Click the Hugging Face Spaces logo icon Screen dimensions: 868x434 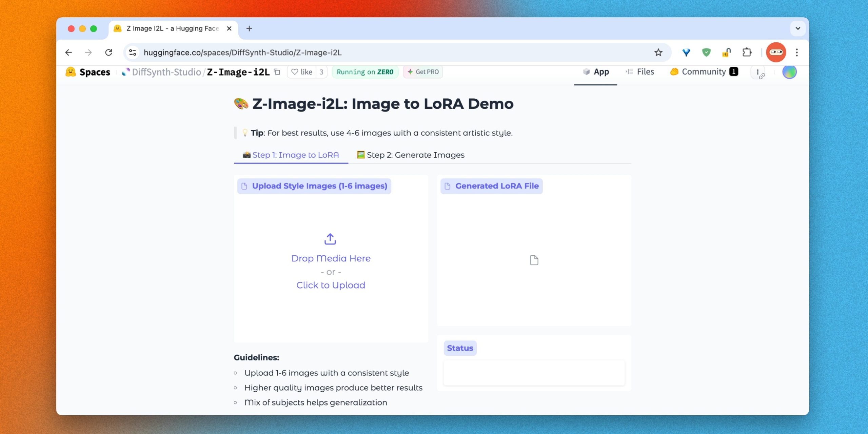tap(70, 72)
